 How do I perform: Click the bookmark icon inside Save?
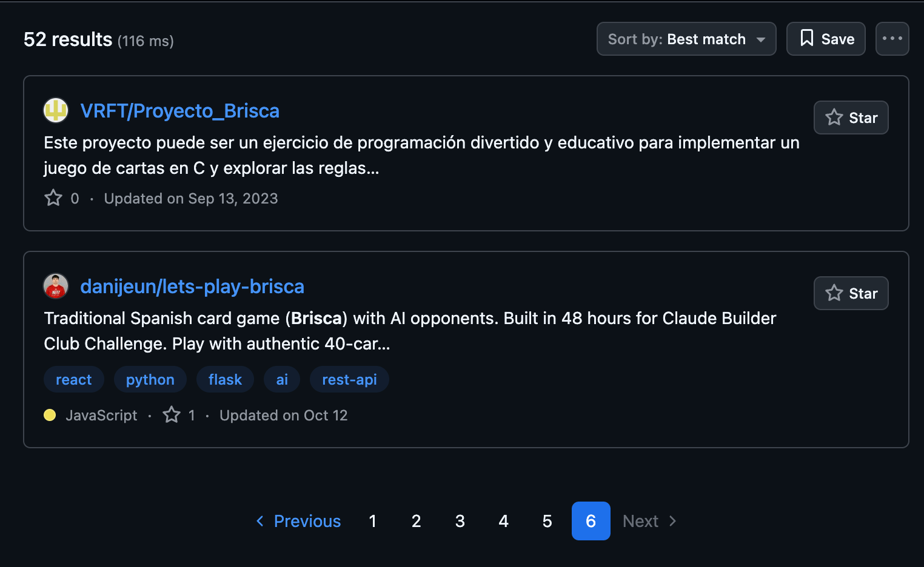click(x=806, y=38)
